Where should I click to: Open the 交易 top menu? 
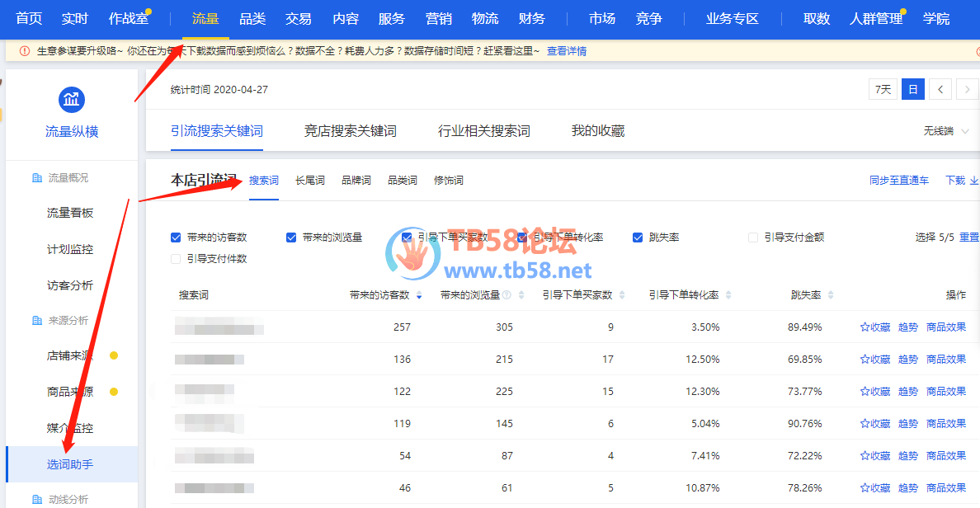298,19
